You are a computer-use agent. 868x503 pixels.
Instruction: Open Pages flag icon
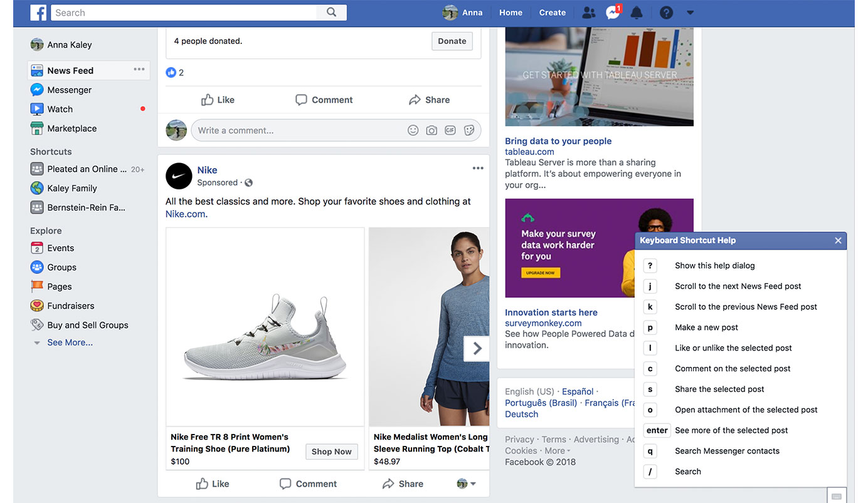[37, 287]
